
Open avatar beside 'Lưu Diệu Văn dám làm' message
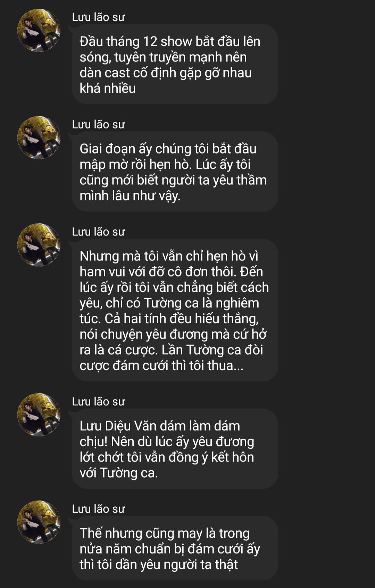click(x=39, y=415)
